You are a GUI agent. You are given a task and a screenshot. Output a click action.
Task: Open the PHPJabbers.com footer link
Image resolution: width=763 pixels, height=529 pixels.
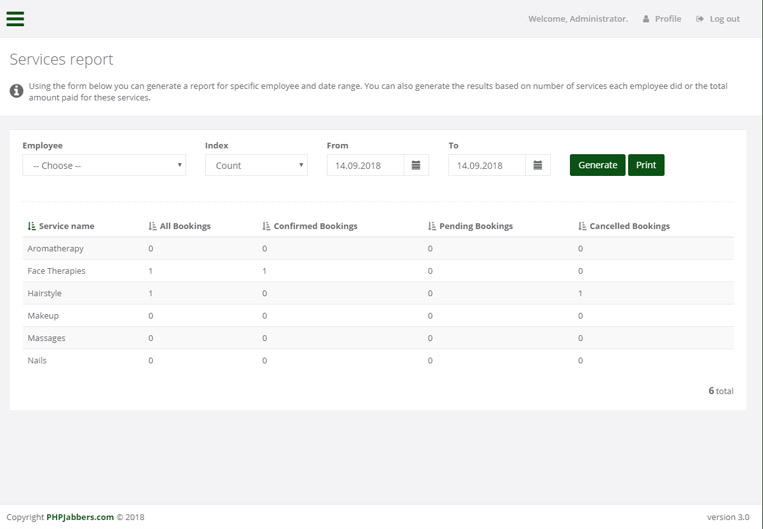pyautogui.click(x=80, y=517)
